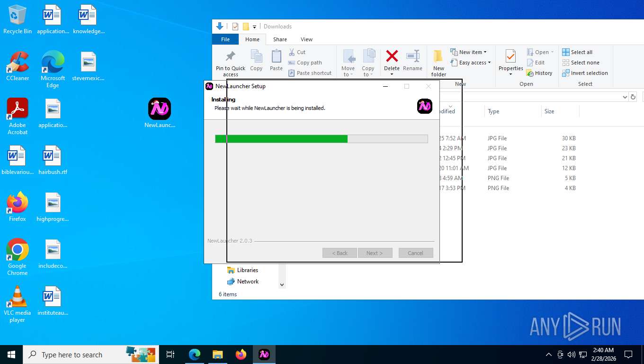Open Properties in the Explorer ribbon

[x=510, y=62]
